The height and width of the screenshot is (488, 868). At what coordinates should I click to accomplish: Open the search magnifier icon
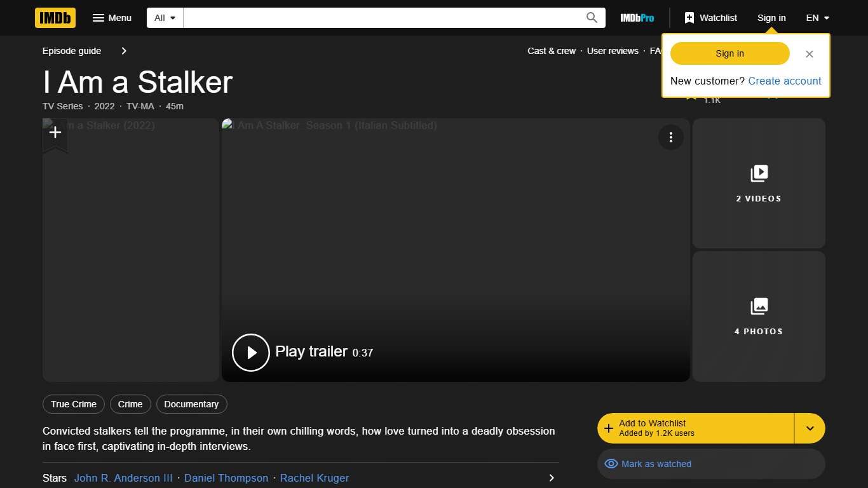[x=591, y=17]
